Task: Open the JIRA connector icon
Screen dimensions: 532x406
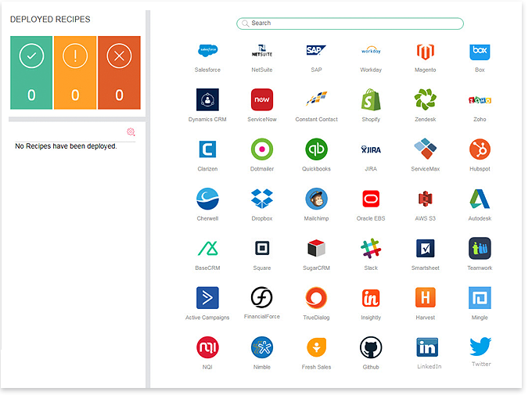Action: [x=371, y=149]
